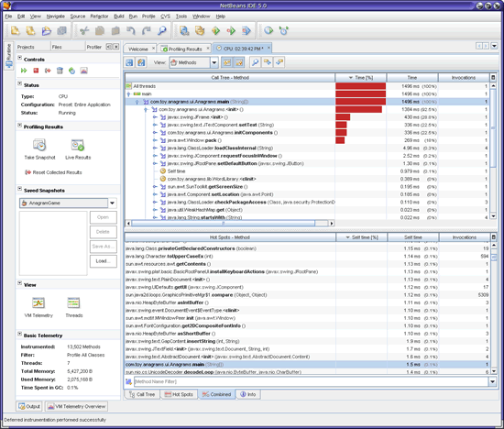Click the Run GC trash can icon

pos(60,71)
